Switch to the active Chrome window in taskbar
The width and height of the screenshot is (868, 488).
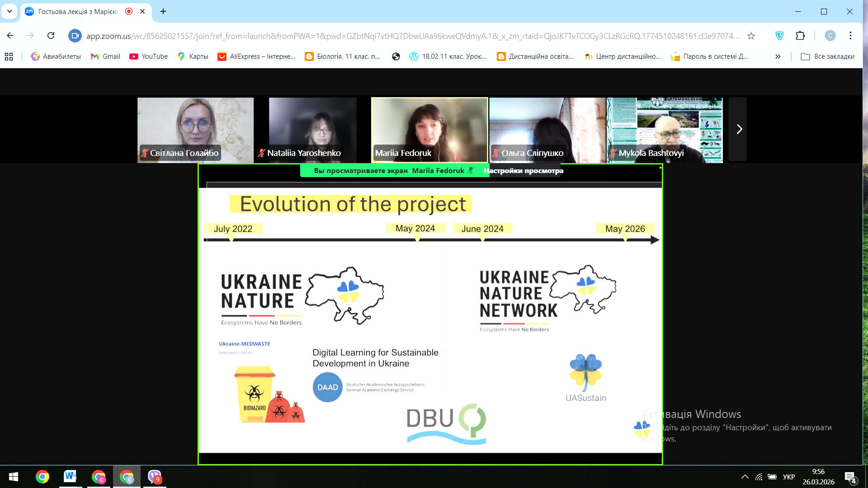tap(127, 477)
